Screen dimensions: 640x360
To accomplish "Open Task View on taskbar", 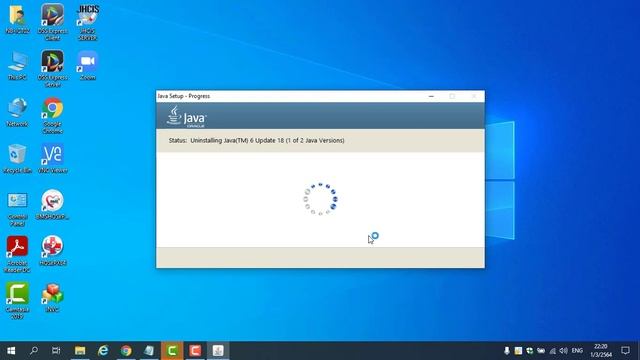I will pyautogui.click(x=56, y=351).
